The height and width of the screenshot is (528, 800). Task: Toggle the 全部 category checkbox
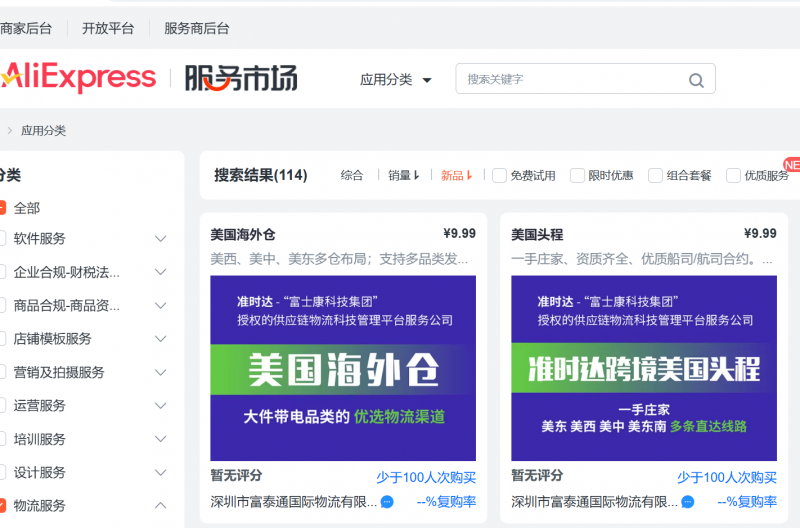(2, 208)
